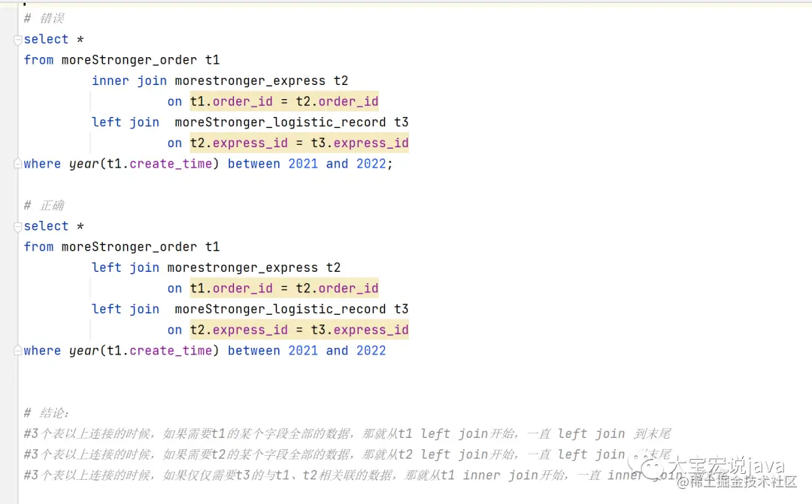
Task: Click "year" function in where line ending with semicolon
Action: point(84,164)
